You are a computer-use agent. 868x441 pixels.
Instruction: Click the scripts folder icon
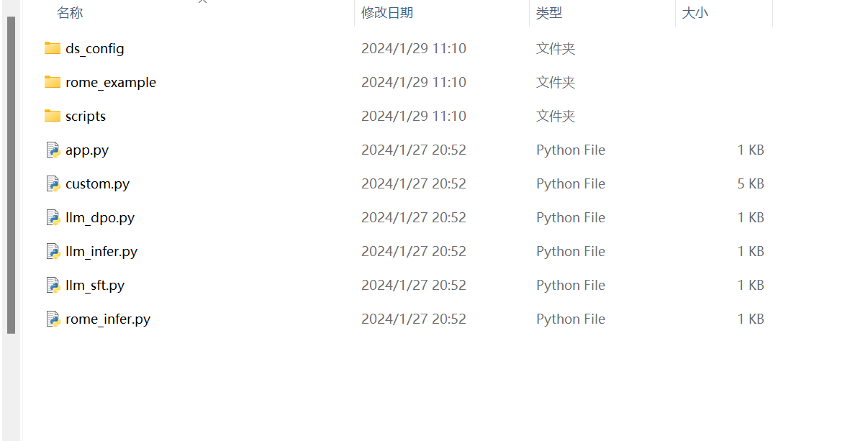click(x=51, y=116)
